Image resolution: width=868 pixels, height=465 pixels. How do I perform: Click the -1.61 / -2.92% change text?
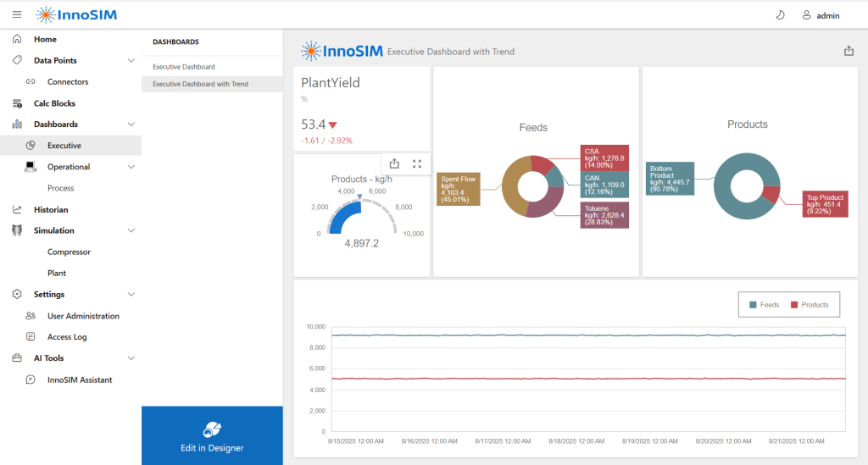coord(326,141)
